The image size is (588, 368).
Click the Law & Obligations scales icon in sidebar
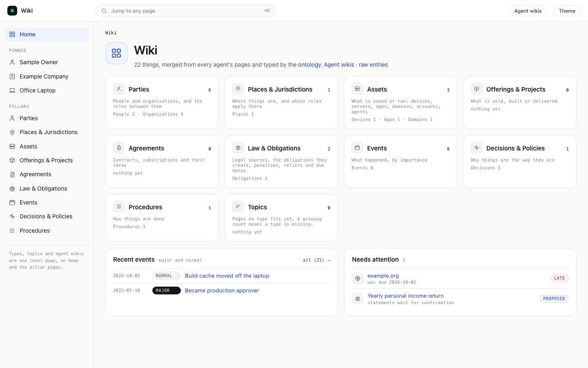coord(12,188)
